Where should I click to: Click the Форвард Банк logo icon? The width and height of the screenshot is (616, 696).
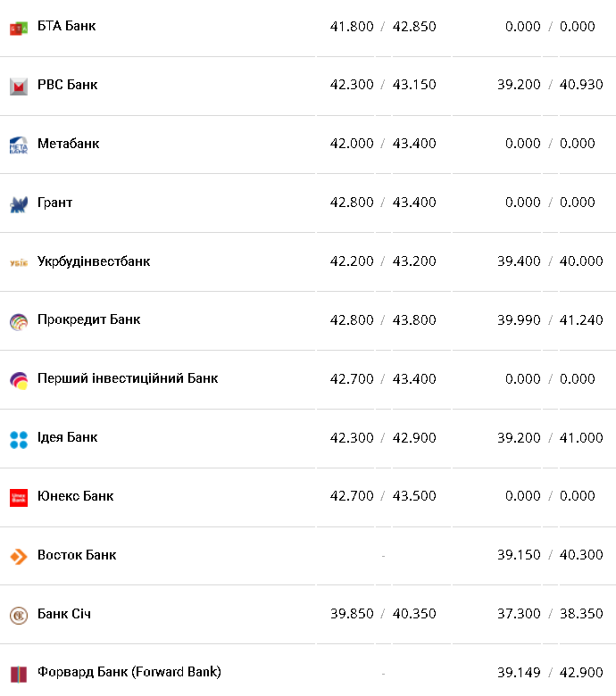[19, 673]
